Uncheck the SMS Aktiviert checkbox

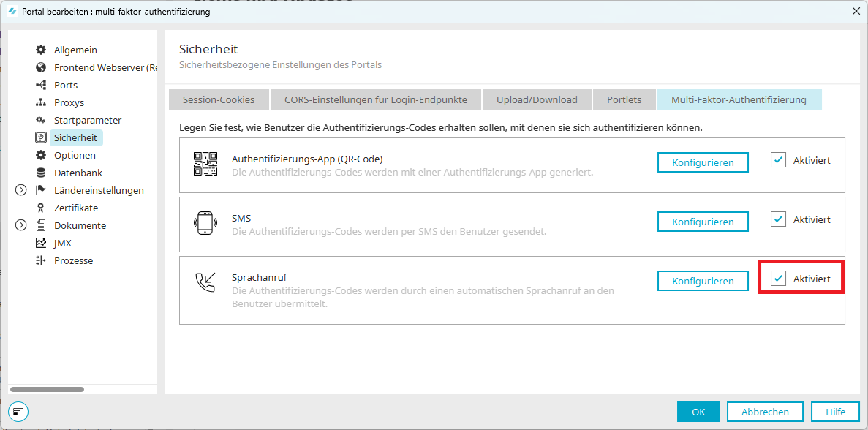click(779, 219)
